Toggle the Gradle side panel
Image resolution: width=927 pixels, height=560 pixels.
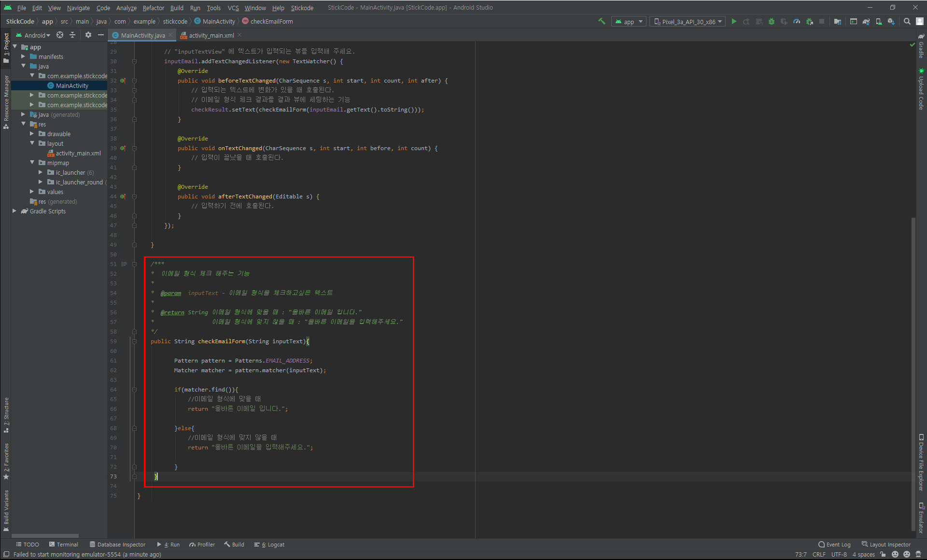921,47
